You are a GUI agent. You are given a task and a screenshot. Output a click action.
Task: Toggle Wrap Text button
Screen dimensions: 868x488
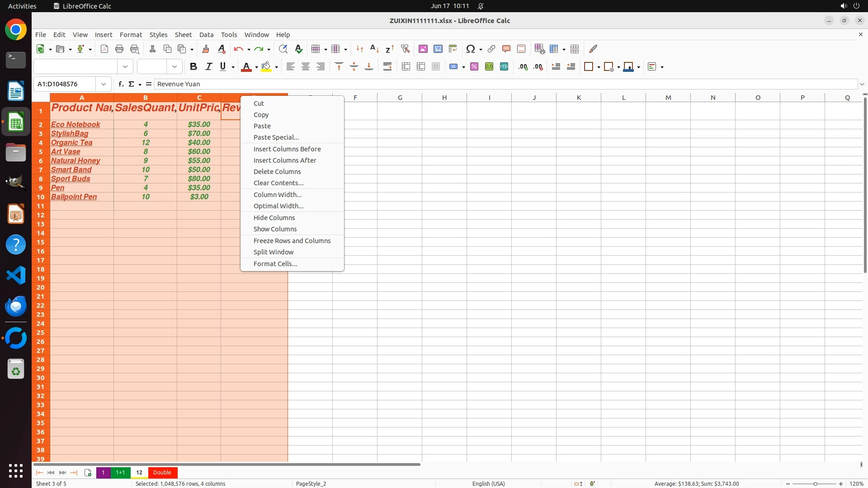click(x=387, y=67)
